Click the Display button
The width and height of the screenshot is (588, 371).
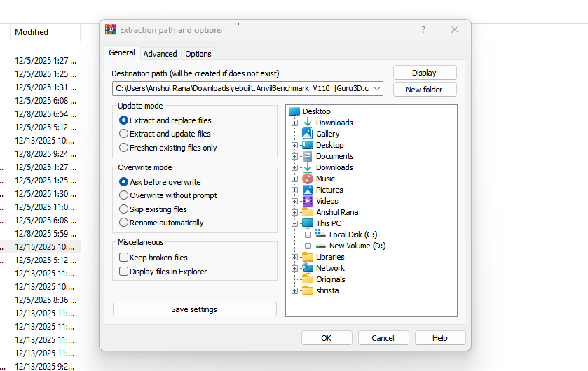(425, 73)
